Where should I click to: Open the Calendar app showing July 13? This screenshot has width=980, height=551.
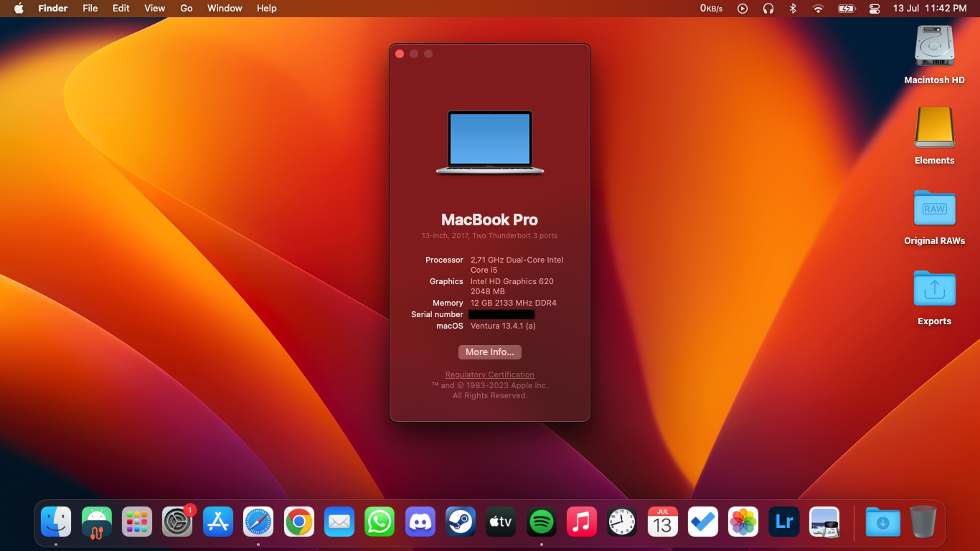pyautogui.click(x=662, y=522)
